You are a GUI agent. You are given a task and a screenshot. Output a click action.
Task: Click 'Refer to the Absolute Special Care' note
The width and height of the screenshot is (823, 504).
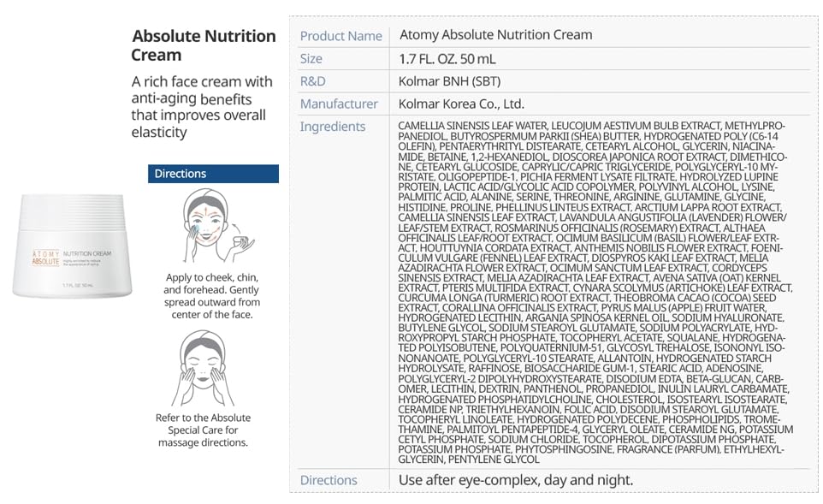click(x=203, y=430)
